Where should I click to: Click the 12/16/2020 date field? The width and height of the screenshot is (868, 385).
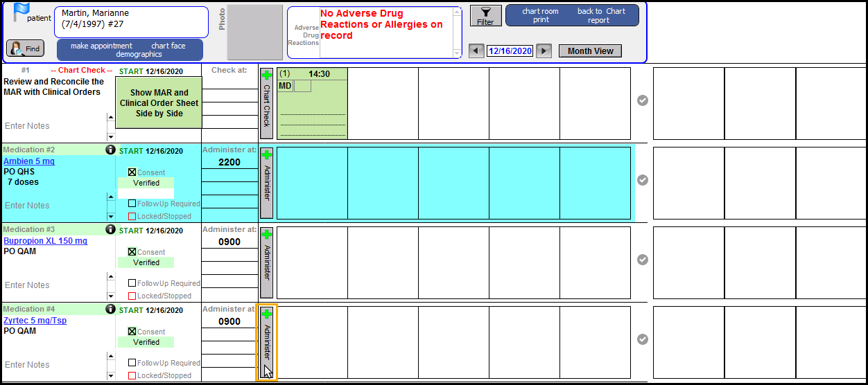[x=510, y=51]
